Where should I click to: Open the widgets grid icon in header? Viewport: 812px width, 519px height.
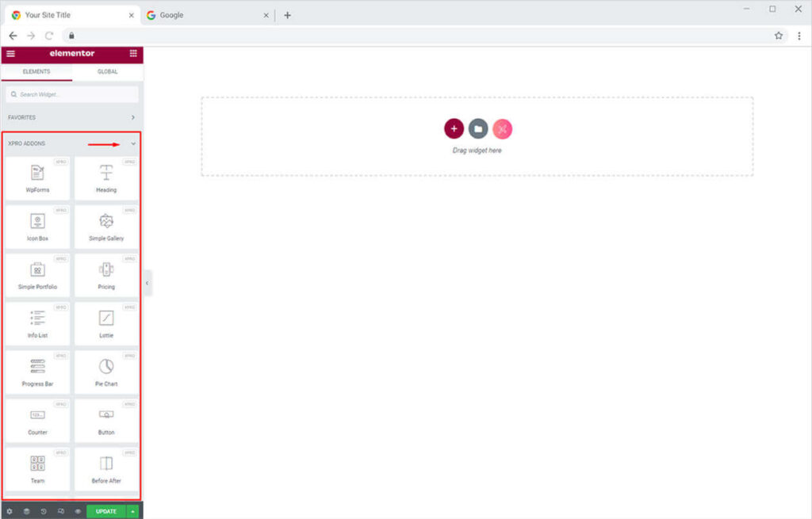click(x=133, y=54)
